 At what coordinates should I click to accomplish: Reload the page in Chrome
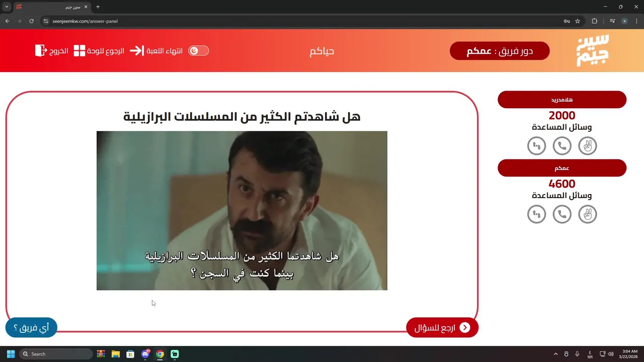tap(31, 21)
